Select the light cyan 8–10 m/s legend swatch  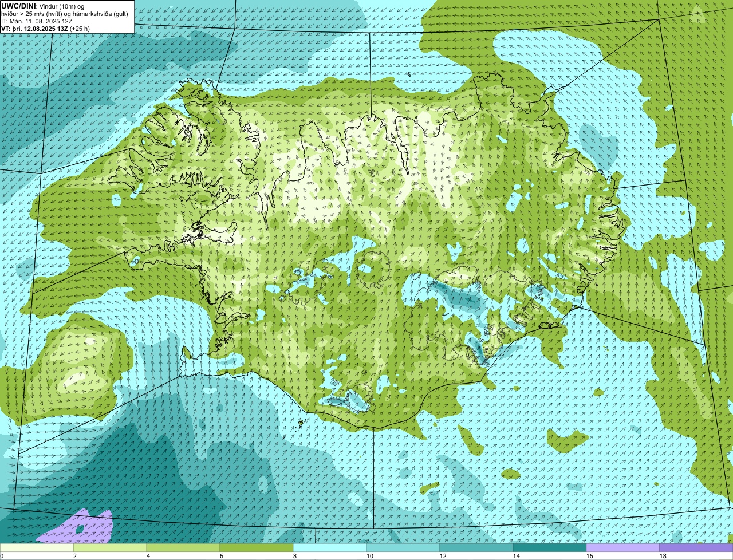click(x=330, y=548)
